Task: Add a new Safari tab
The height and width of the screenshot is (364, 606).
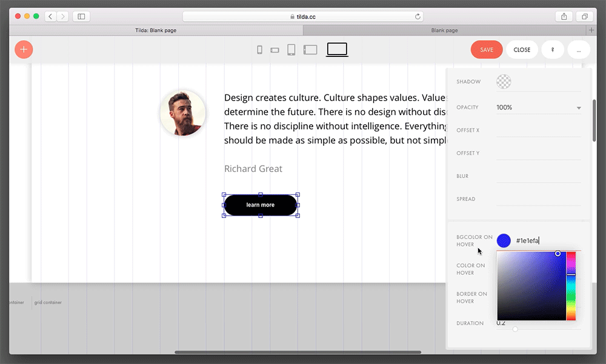Action: 591,30
